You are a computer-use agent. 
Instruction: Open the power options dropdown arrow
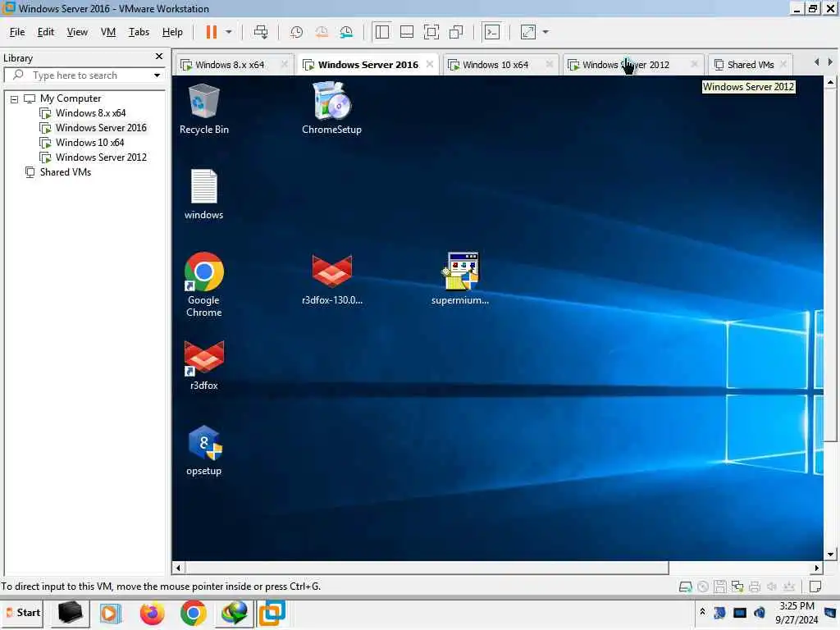point(229,32)
